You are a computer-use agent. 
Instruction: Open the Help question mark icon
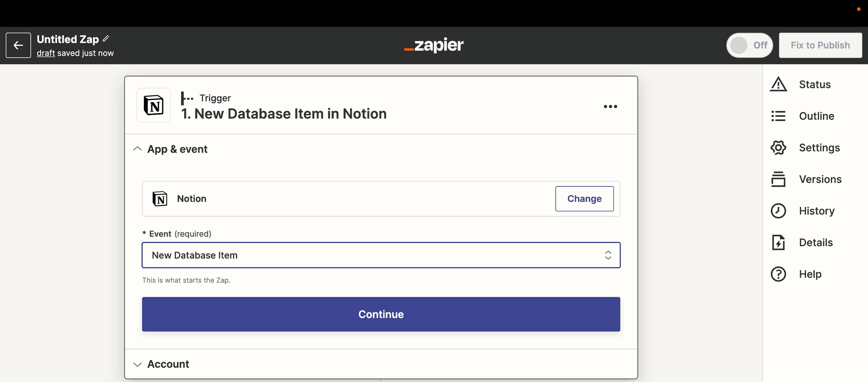point(778,274)
